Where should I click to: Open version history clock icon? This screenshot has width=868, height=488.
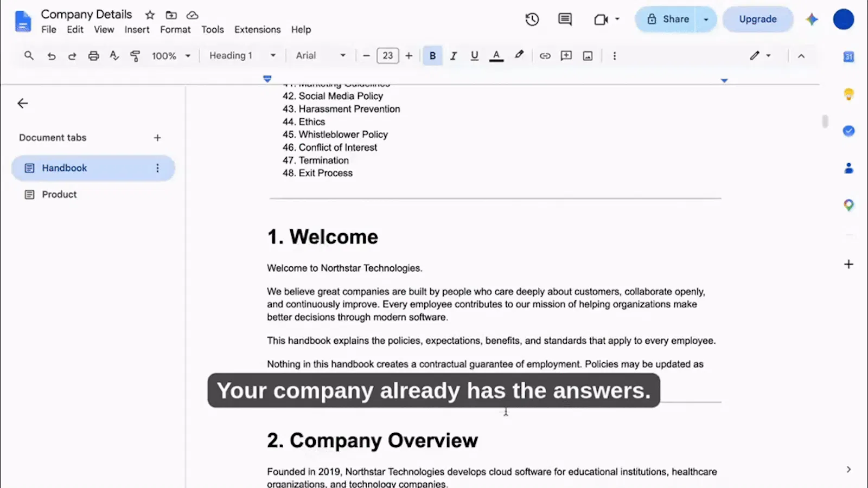(532, 20)
